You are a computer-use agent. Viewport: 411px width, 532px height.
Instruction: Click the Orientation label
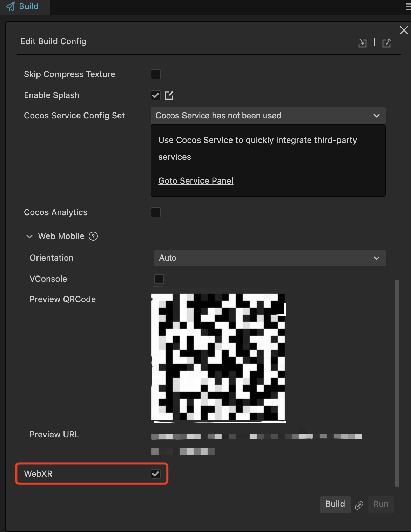point(52,258)
